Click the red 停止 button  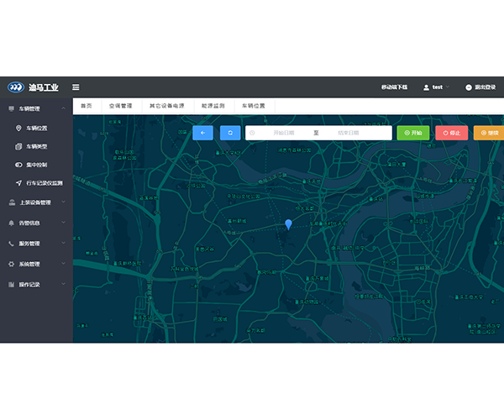point(451,133)
